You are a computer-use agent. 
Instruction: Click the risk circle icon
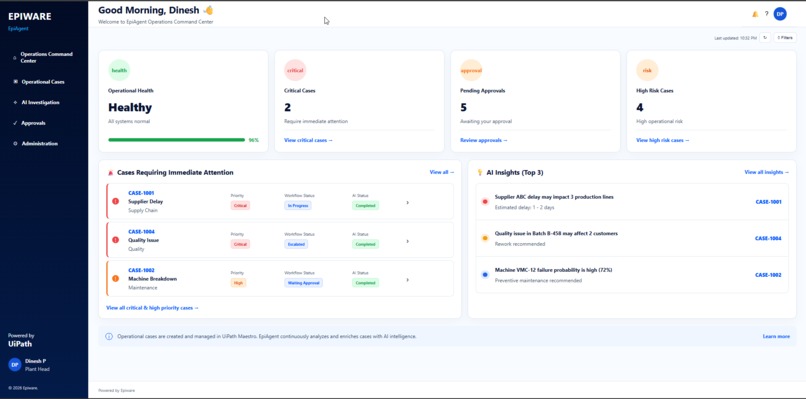(x=647, y=70)
